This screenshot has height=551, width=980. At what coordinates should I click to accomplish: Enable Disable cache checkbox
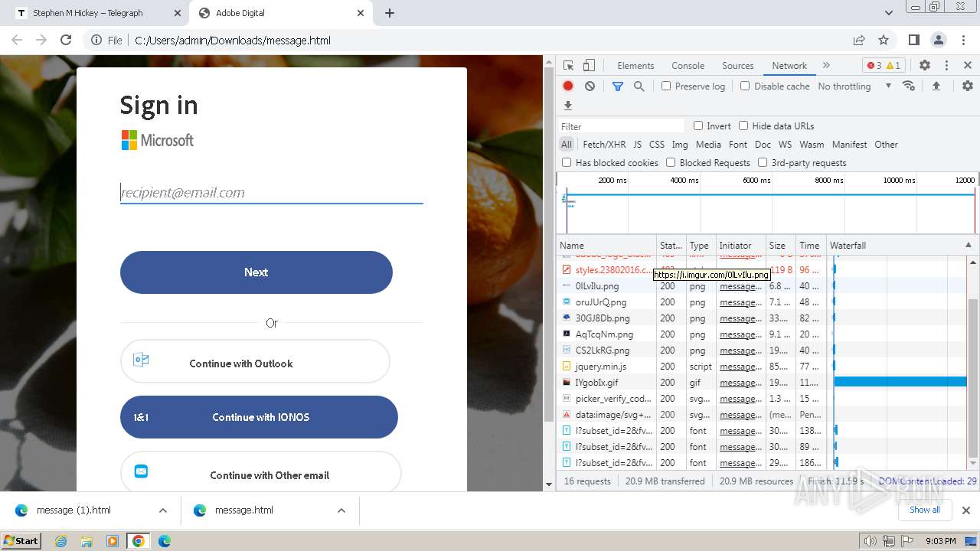(x=745, y=86)
